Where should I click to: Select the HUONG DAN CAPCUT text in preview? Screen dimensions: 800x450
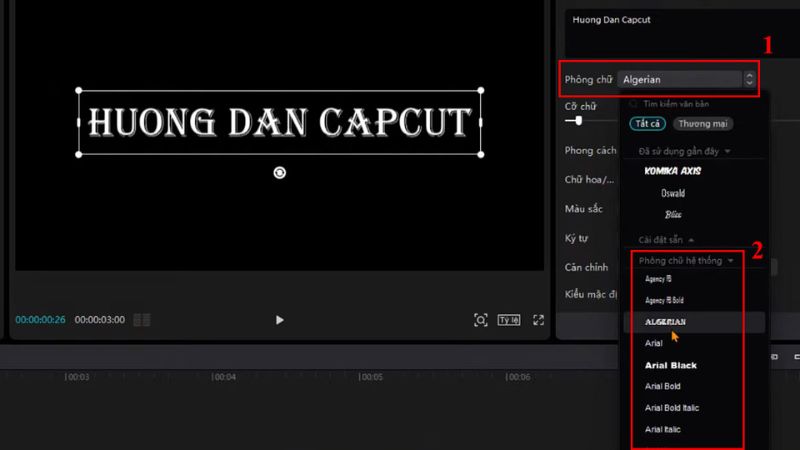click(x=279, y=122)
